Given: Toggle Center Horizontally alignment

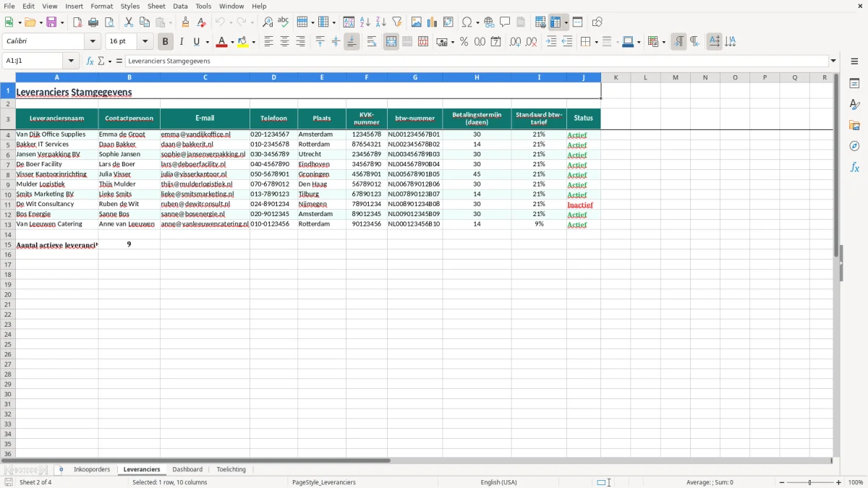Looking at the screenshot, I should pos(284,42).
